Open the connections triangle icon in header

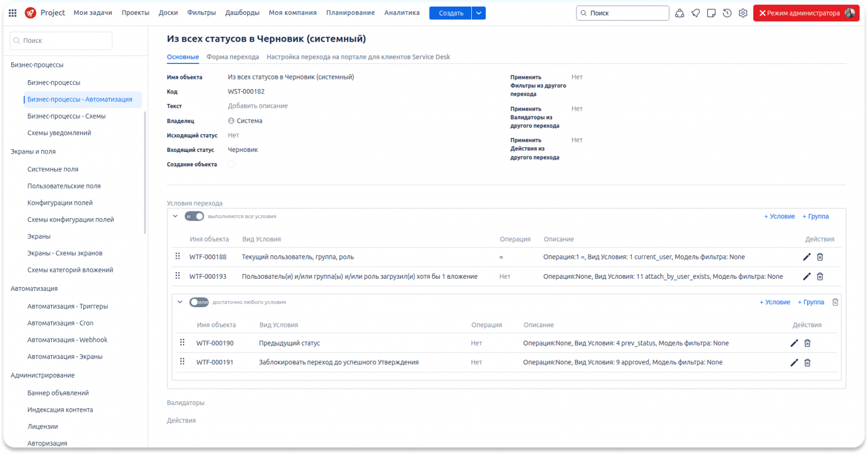tap(679, 13)
